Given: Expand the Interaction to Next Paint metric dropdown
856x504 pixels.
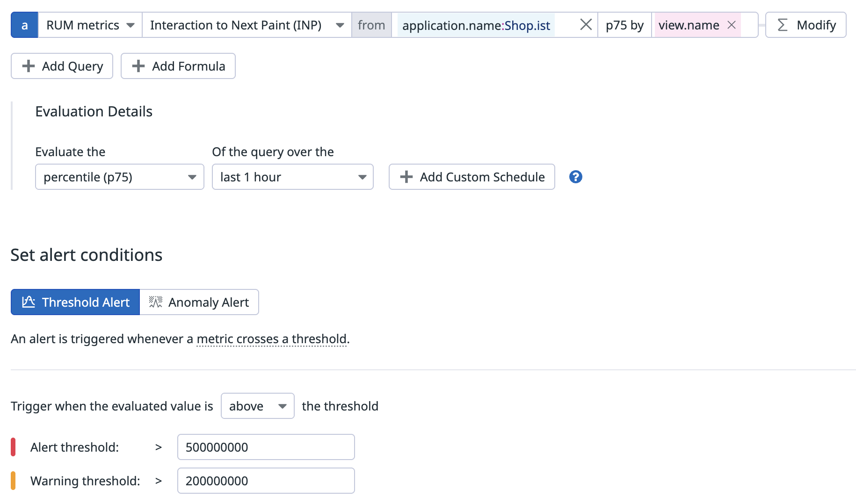Looking at the screenshot, I should point(247,25).
